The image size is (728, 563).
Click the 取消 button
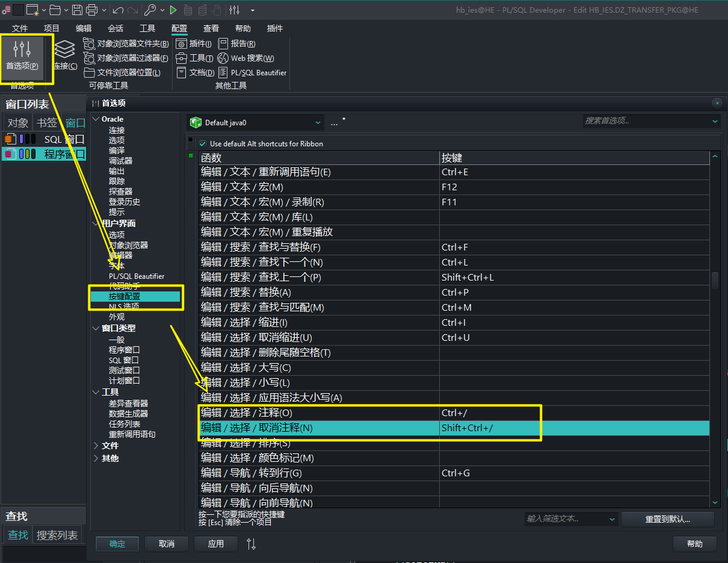pyautogui.click(x=167, y=544)
